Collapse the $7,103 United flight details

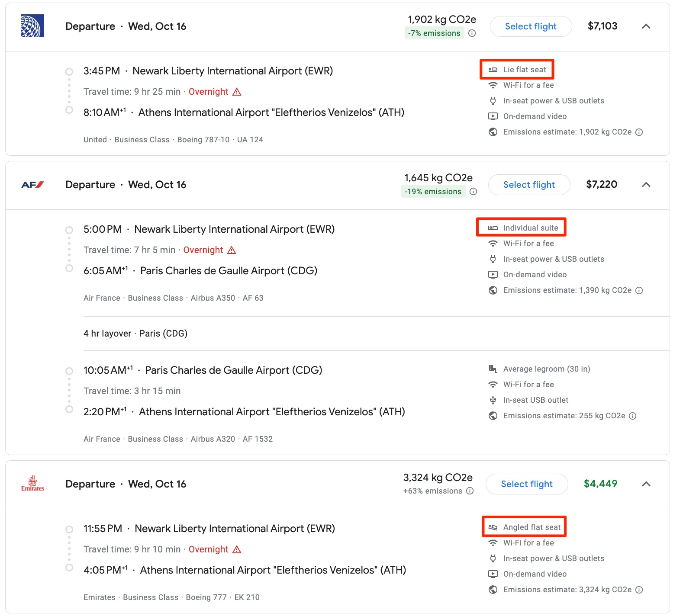(x=646, y=26)
